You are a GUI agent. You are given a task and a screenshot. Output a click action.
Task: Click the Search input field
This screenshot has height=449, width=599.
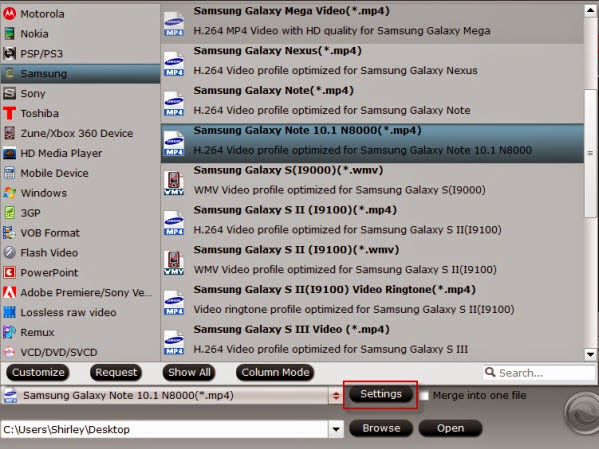539,373
